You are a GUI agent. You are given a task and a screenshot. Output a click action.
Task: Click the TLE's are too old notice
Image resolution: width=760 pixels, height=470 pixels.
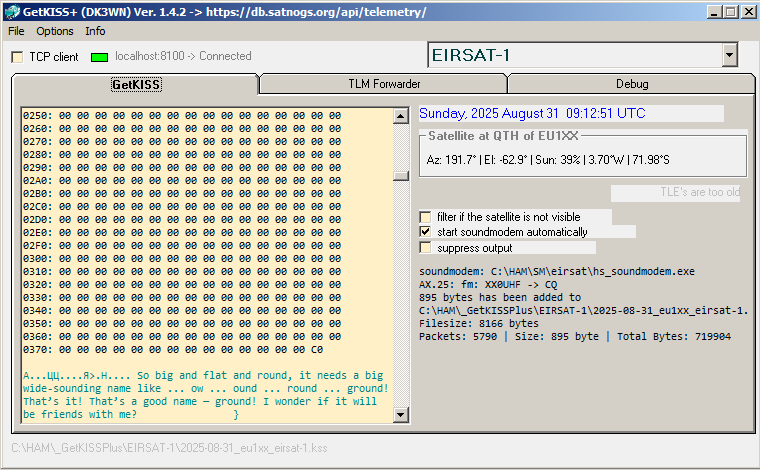tap(676, 193)
